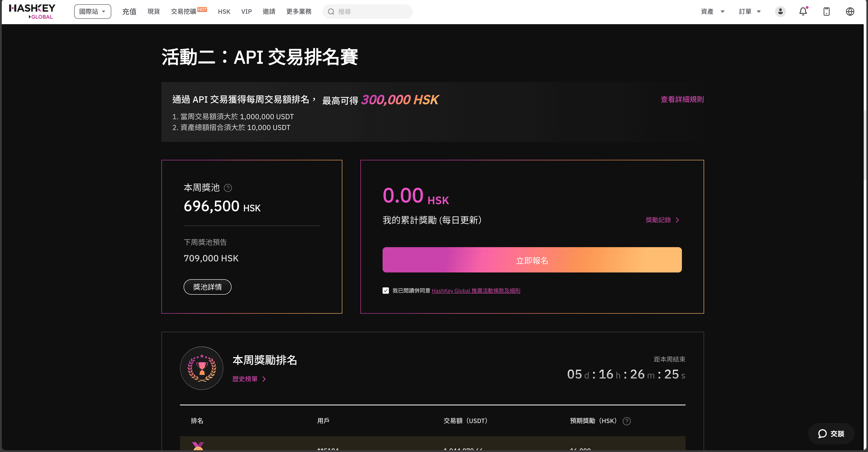Click the help icon beside 本周獎池
The image size is (868, 452).
228,188
